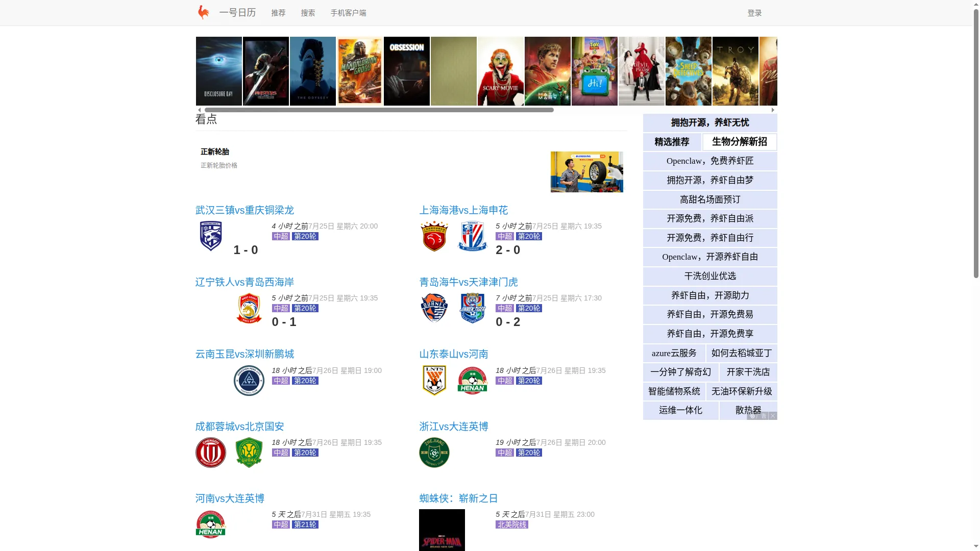Open ad link 开家干洗店

coord(748,372)
